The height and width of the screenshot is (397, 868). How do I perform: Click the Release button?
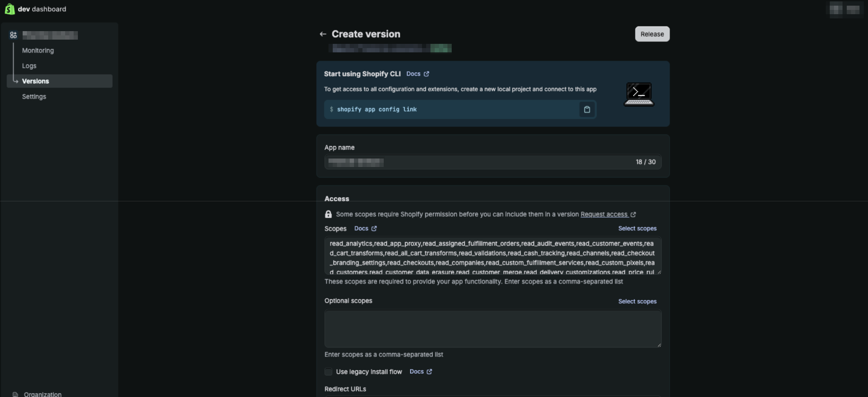[652, 34]
